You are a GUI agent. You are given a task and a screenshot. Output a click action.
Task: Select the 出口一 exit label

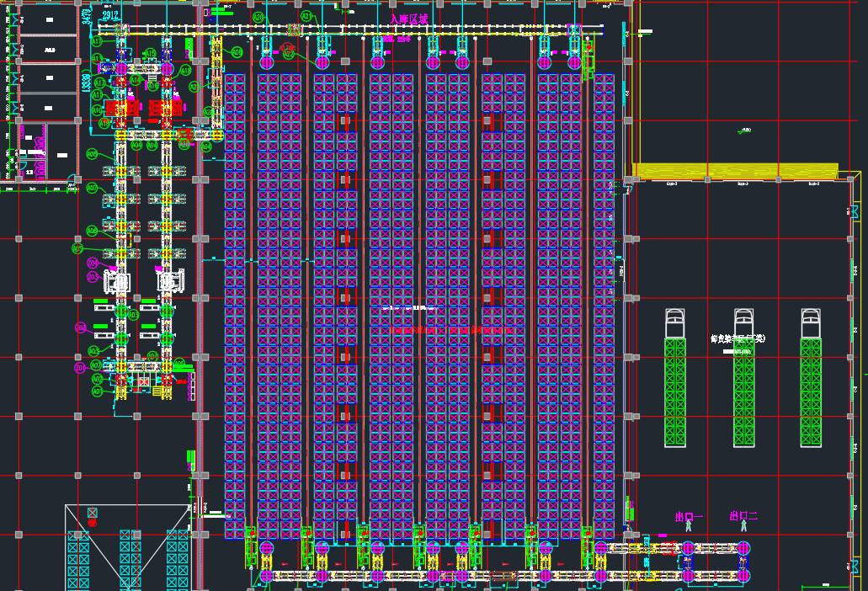689,517
